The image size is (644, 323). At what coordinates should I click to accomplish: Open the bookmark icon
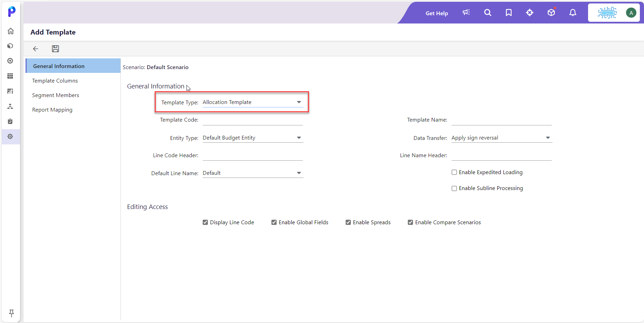click(x=509, y=12)
